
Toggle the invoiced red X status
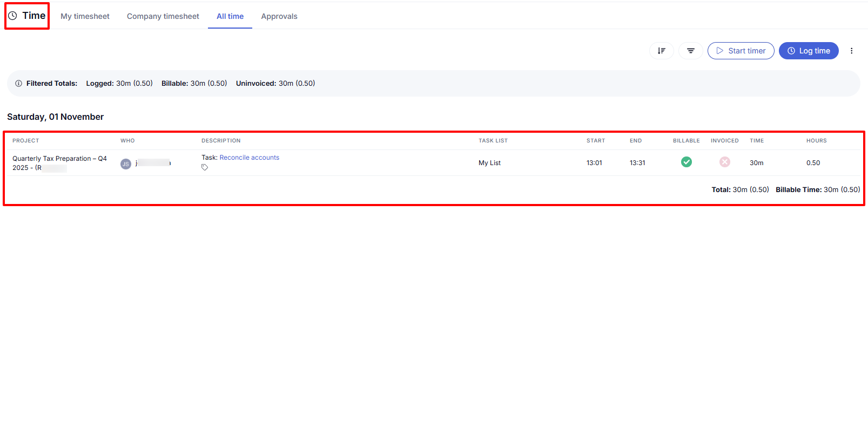(x=724, y=162)
